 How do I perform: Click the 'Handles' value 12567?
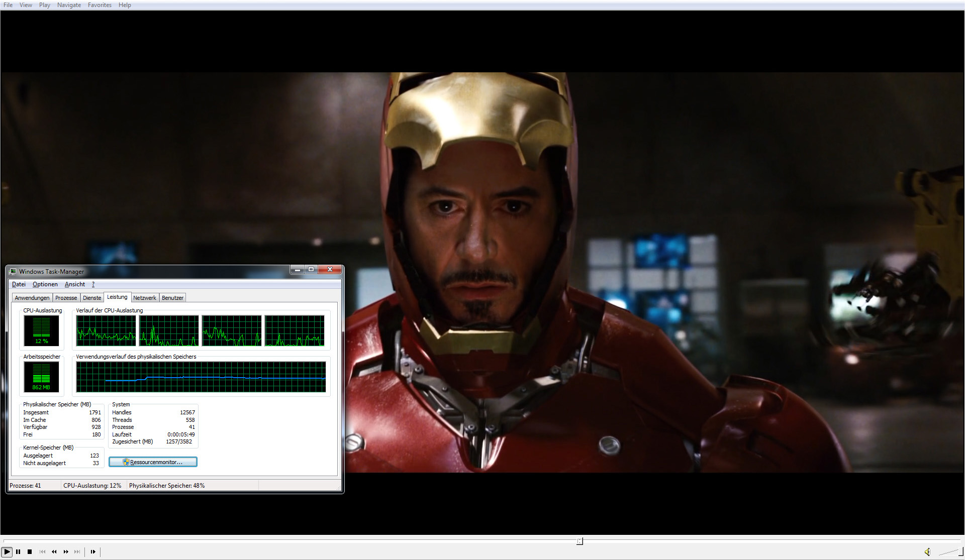[187, 412]
